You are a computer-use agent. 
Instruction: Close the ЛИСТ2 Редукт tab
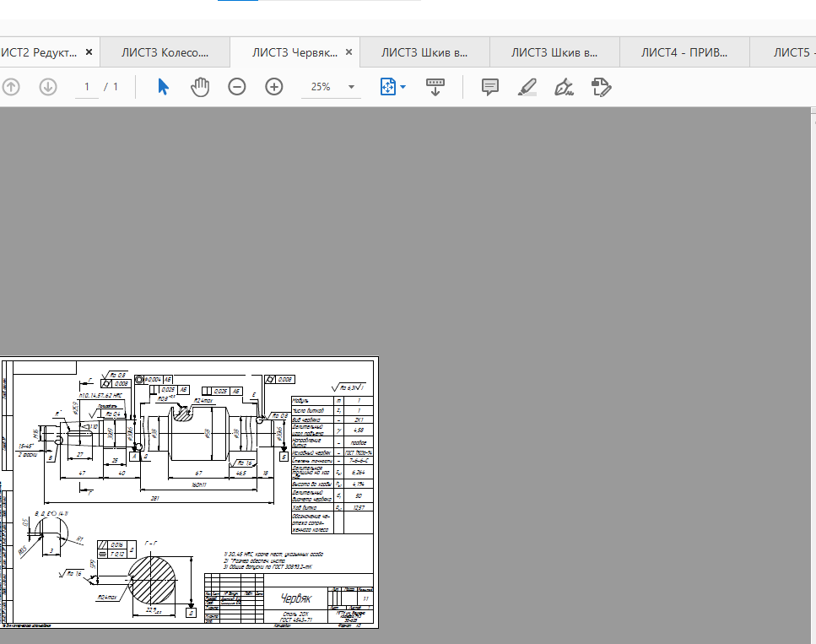(x=89, y=52)
